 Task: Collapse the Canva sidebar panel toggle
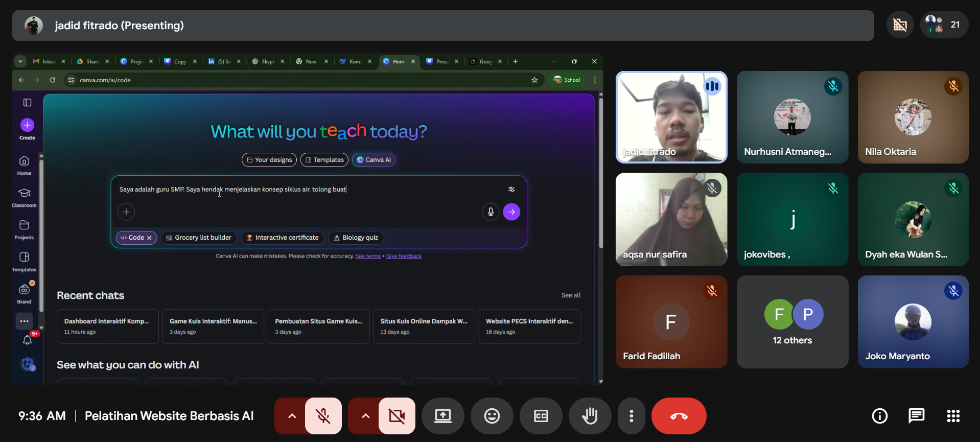28,103
